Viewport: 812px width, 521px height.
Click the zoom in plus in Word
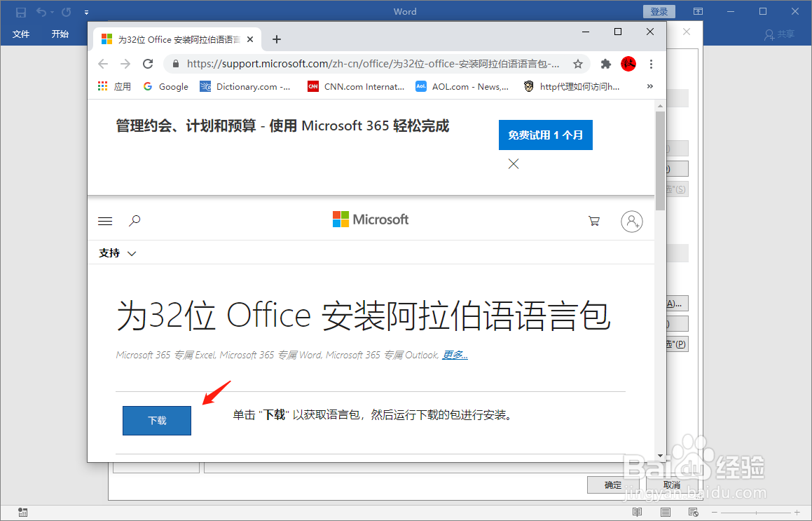pyautogui.click(x=797, y=512)
